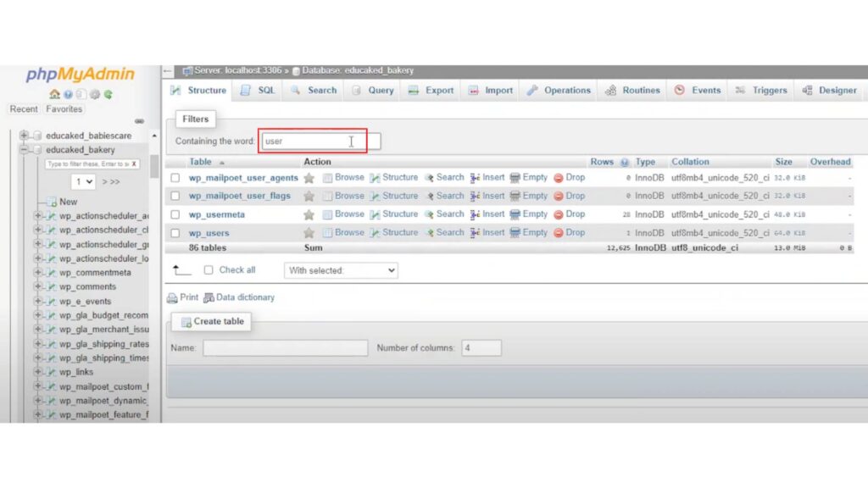This screenshot has height=488, width=868.
Task: Open phpMyAdmin home icon
Action: (x=54, y=95)
